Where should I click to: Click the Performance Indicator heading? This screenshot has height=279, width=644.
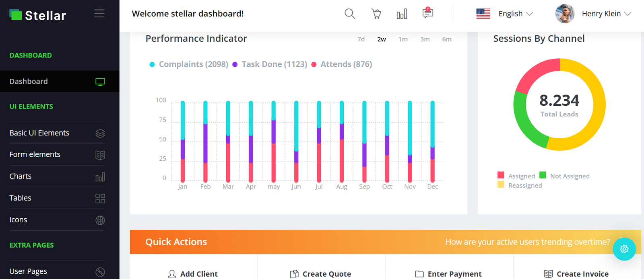tap(196, 39)
